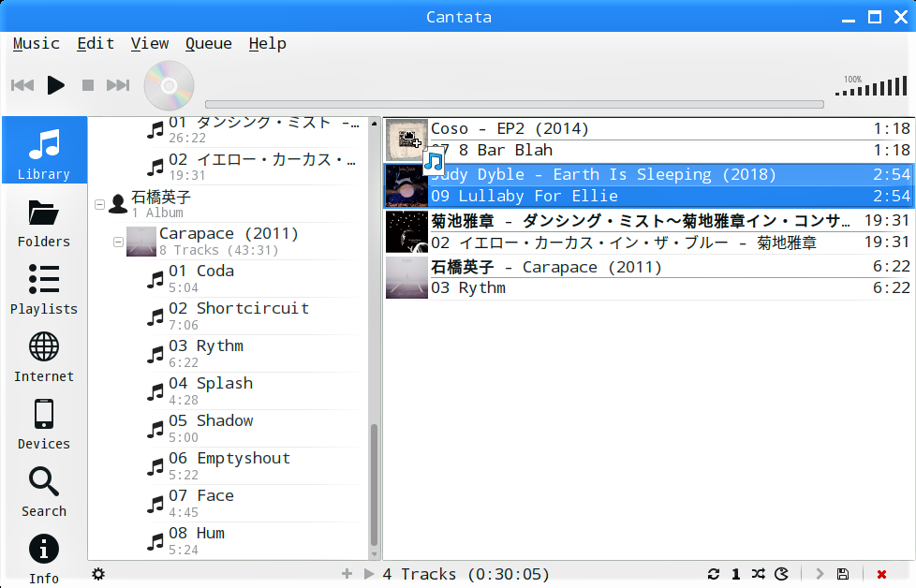Open the Devices sidebar view
The width and height of the screenshot is (916, 588).
click(x=44, y=426)
